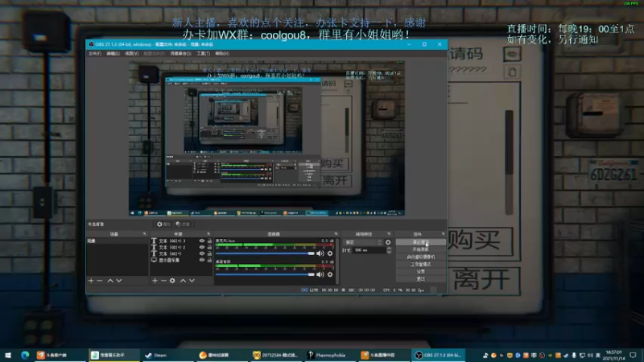This screenshot has width=644, height=362.
Task: Pop out the audio mixer dock
Action: [336, 234]
